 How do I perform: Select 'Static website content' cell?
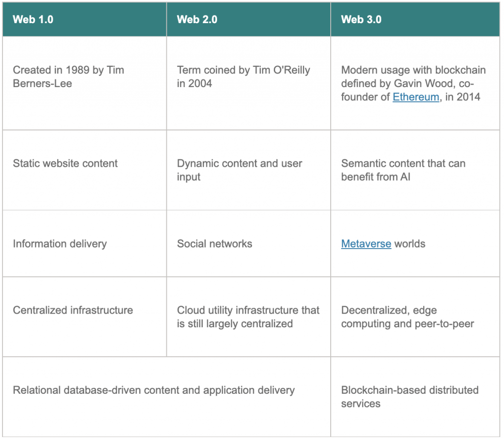85,170
